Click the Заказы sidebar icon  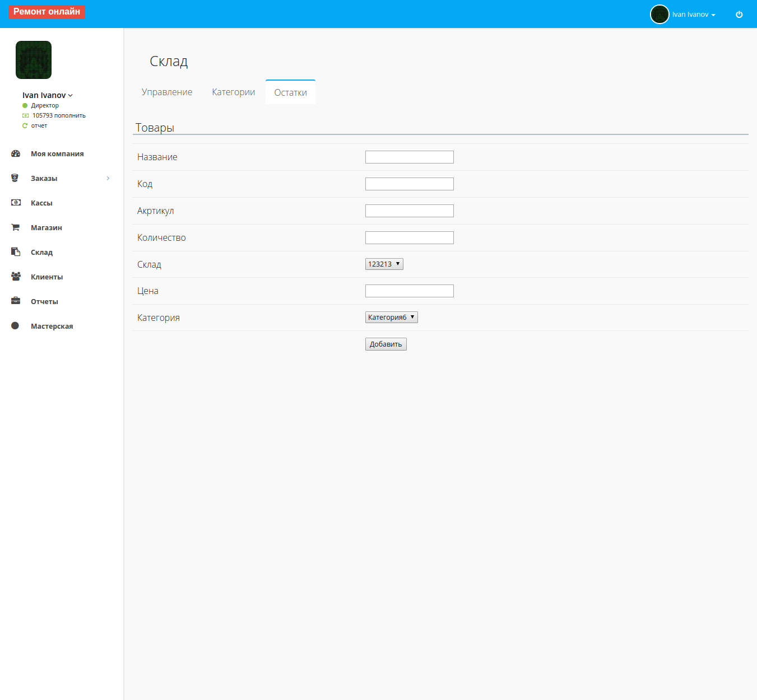[x=15, y=178]
